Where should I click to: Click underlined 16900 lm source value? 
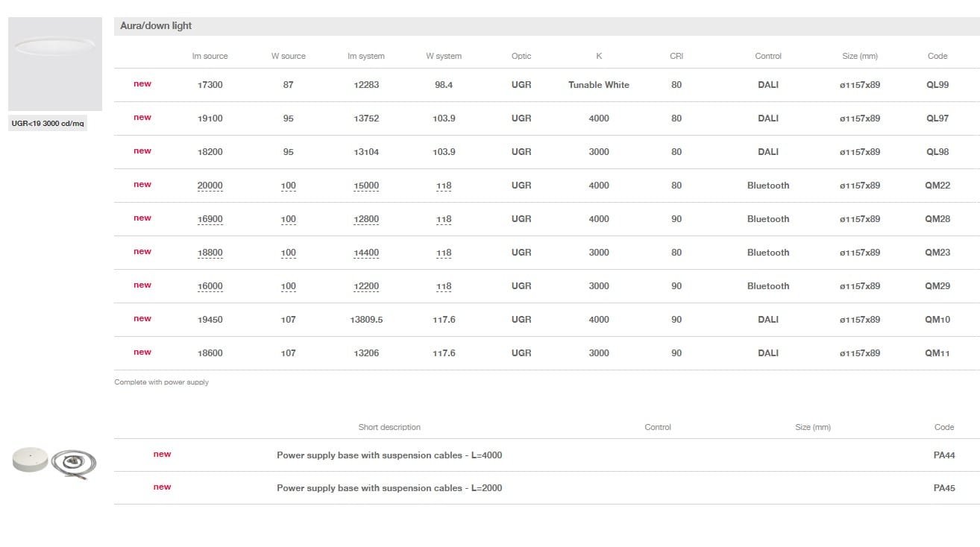[210, 219]
